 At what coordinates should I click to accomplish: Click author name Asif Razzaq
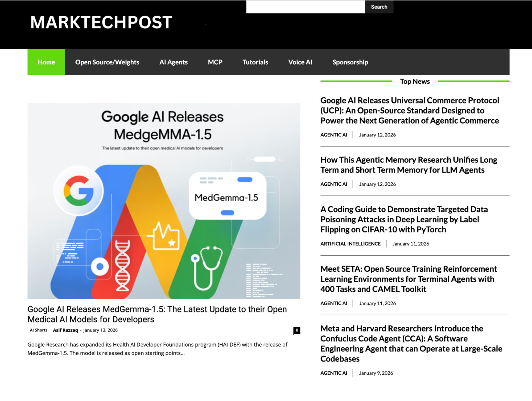click(x=65, y=330)
